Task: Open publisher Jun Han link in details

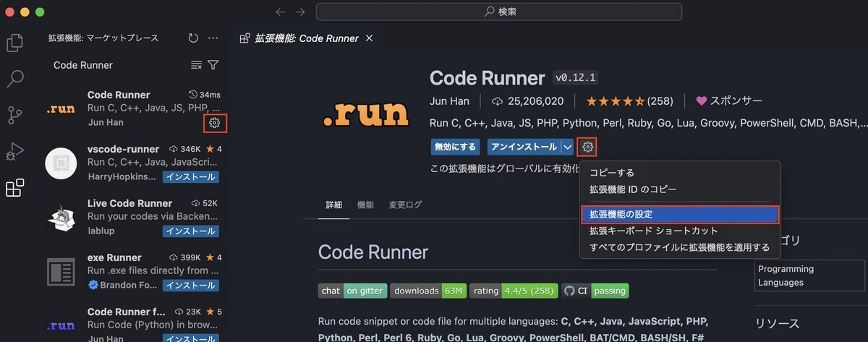Action: click(x=449, y=101)
